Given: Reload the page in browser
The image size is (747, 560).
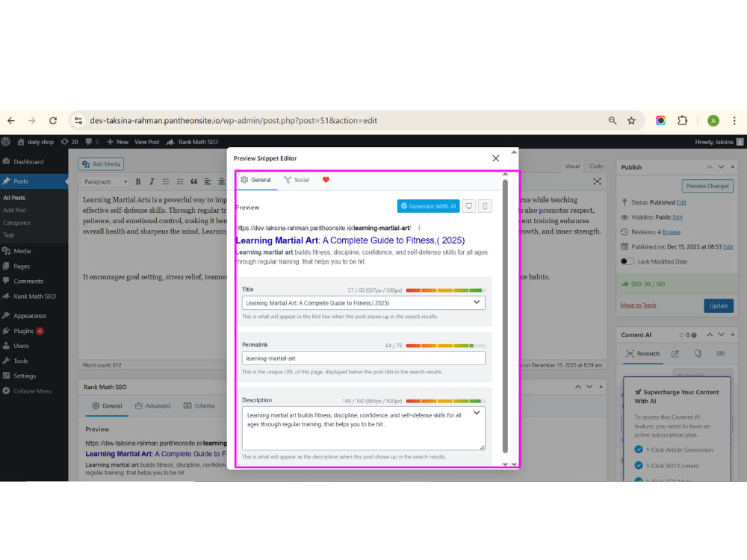Looking at the screenshot, I should point(53,120).
